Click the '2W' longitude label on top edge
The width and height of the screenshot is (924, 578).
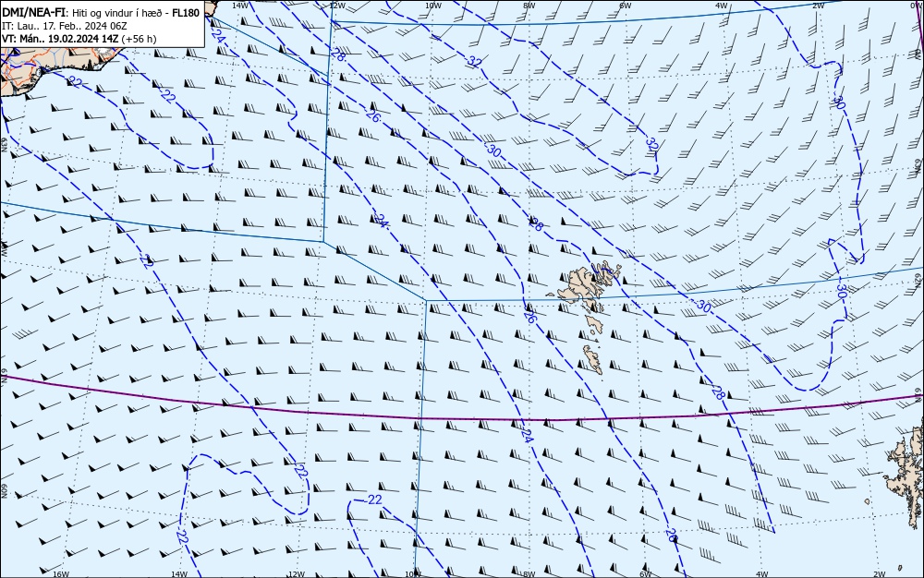818,6
